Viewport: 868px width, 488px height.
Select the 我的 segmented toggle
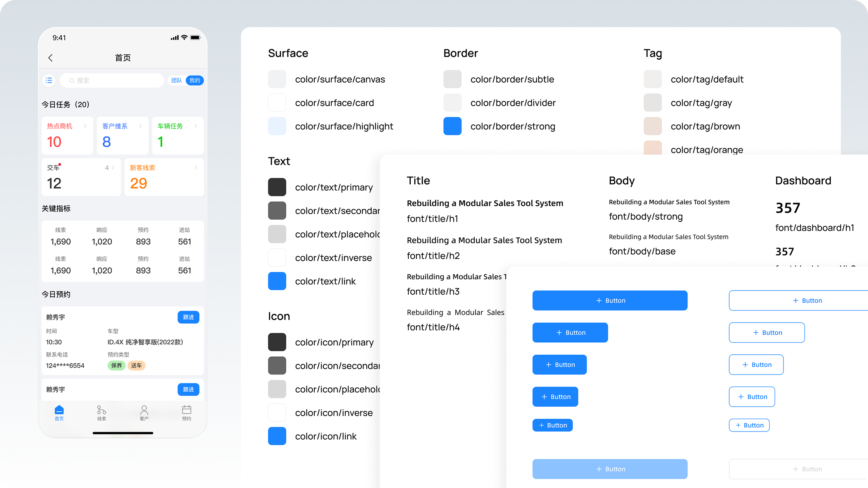195,80
